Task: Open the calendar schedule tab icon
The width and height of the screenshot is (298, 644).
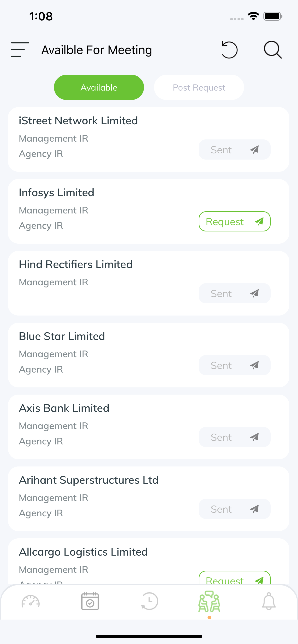Action: [x=90, y=601]
